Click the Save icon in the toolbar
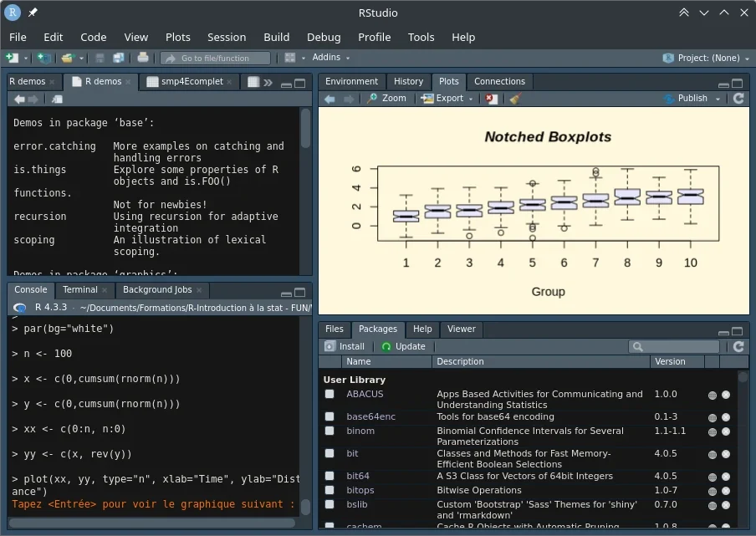756x536 pixels. coord(100,58)
